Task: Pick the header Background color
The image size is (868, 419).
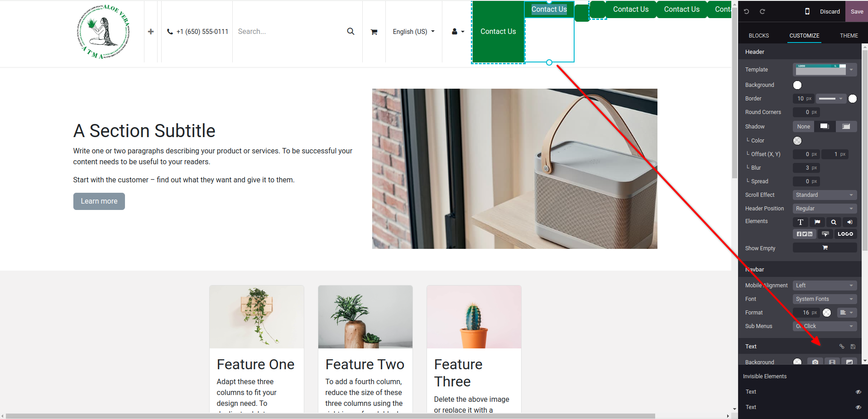Action: click(x=797, y=85)
